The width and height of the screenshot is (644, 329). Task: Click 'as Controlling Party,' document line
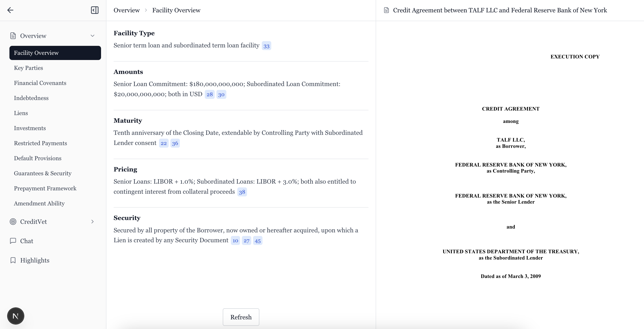tap(510, 171)
